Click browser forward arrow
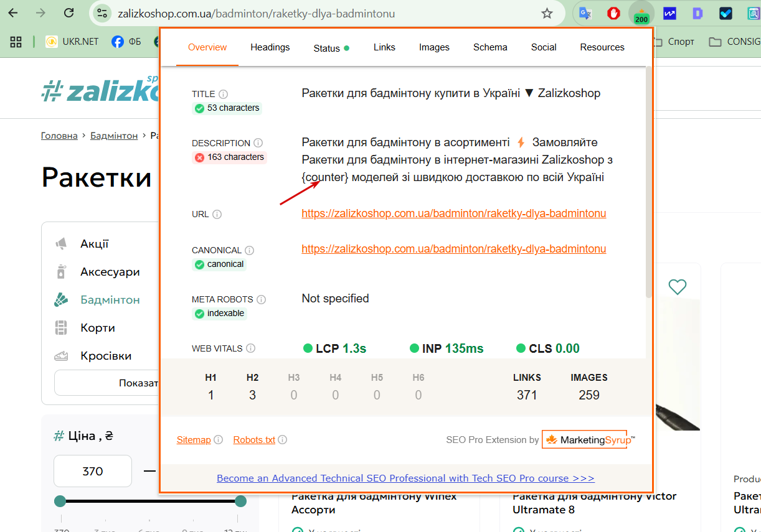The width and height of the screenshot is (761, 532). tap(40, 13)
